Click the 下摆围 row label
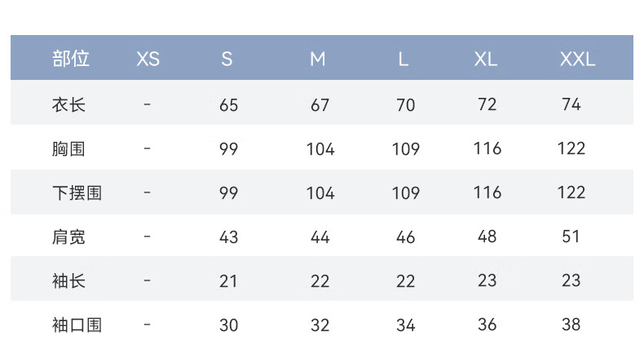The height and width of the screenshot is (353, 644). point(77,193)
